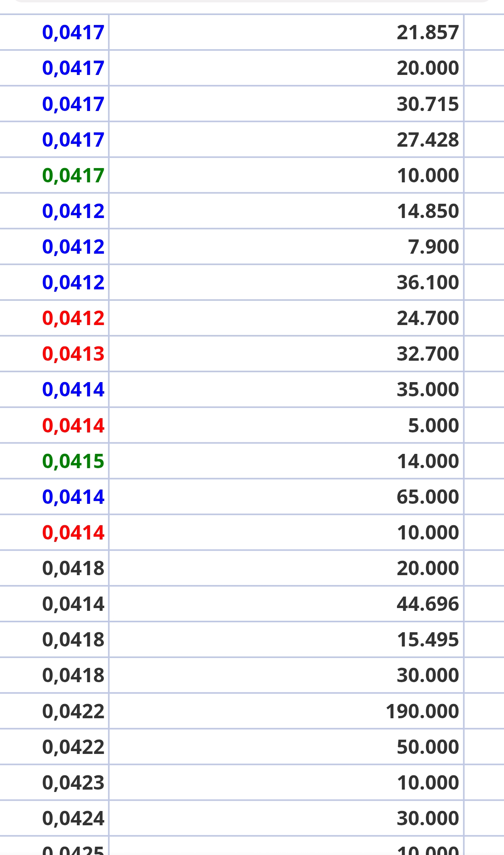Select the 7.900 volume cell
504x855 pixels.
pyautogui.click(x=286, y=247)
